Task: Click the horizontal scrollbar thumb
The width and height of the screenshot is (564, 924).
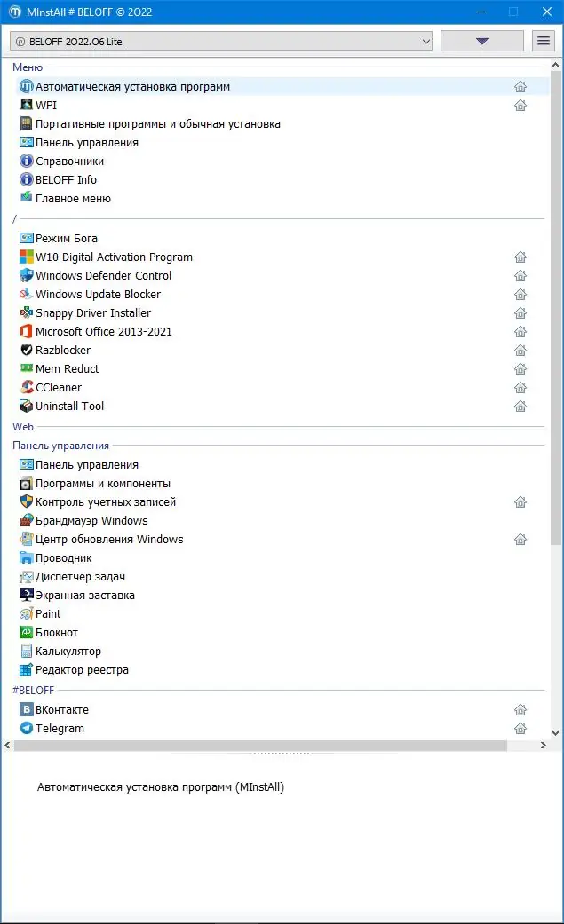Action: click(260, 746)
